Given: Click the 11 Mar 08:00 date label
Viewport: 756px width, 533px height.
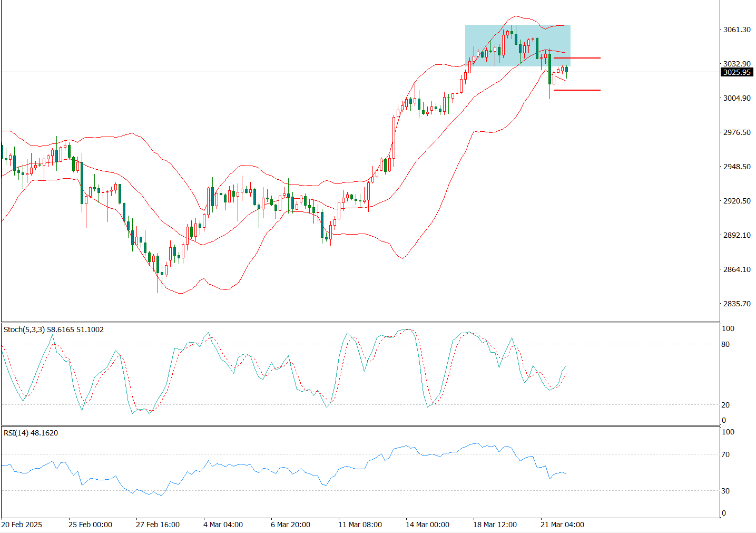Looking at the screenshot, I should tap(360, 525).
